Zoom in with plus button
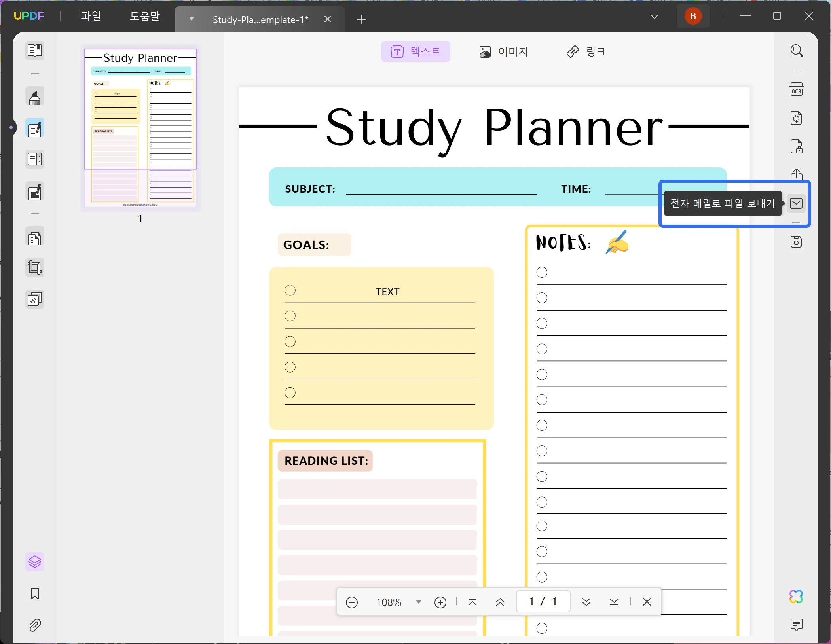 point(440,602)
